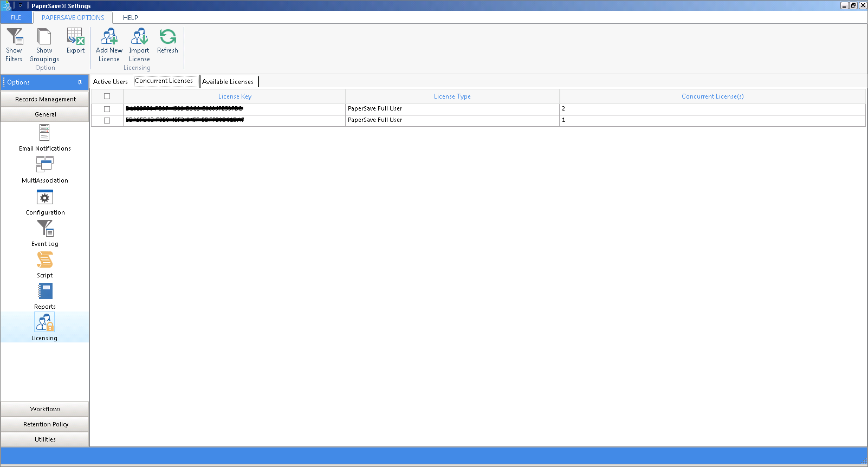Open the MultiAssociation settings
The height and width of the screenshot is (467, 868).
44,165
